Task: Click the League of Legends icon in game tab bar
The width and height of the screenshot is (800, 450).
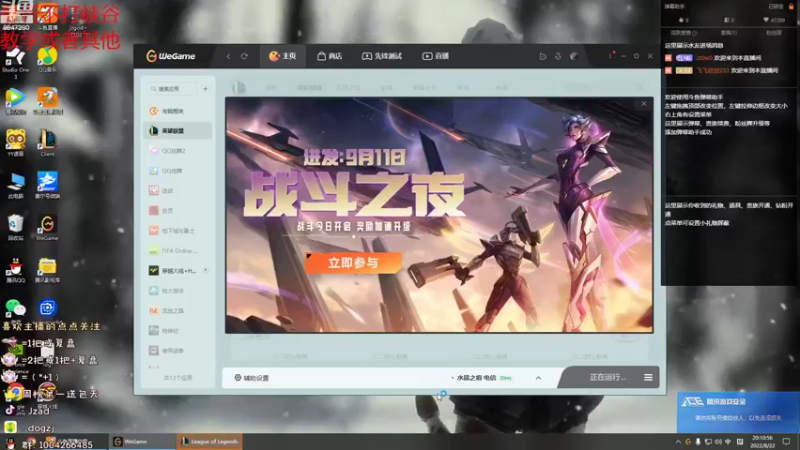Action: coord(238,87)
